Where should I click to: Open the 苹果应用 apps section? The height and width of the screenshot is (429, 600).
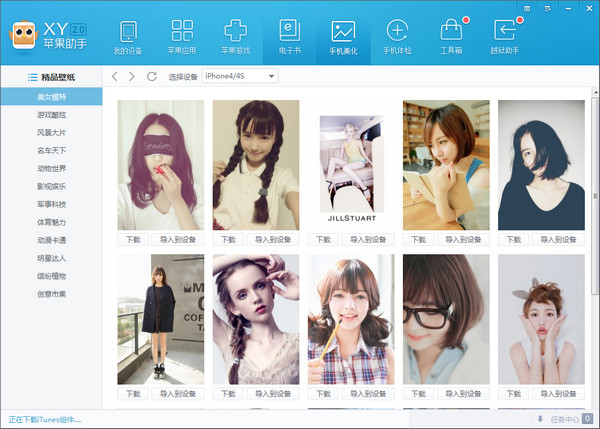181,36
